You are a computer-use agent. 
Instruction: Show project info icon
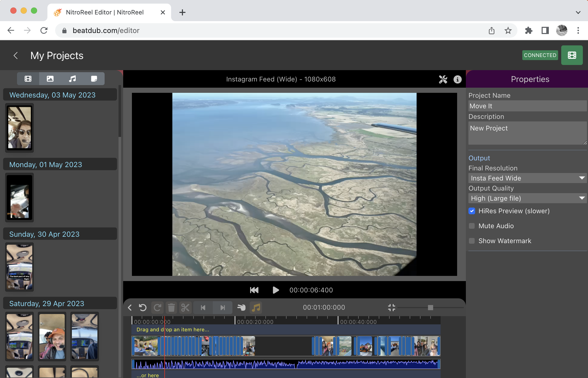[457, 79]
